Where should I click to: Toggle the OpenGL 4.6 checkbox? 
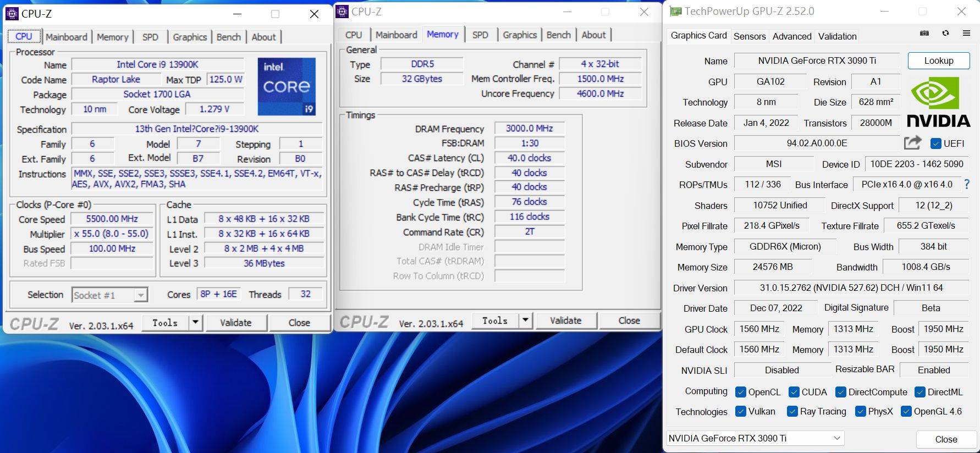[x=906, y=411]
